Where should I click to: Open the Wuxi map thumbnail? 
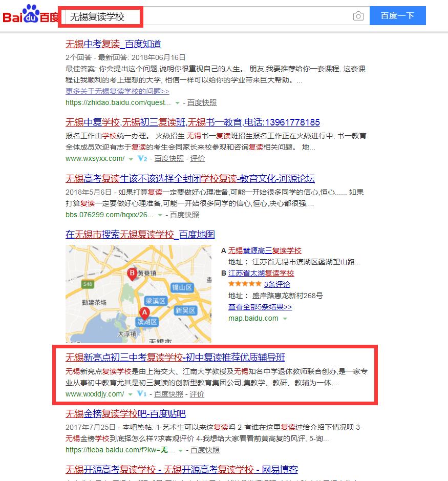[138, 294]
